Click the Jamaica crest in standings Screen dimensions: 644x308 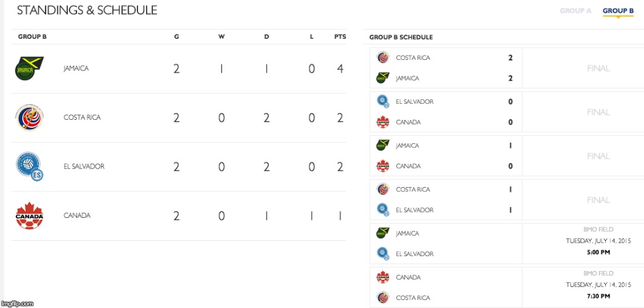click(30, 69)
